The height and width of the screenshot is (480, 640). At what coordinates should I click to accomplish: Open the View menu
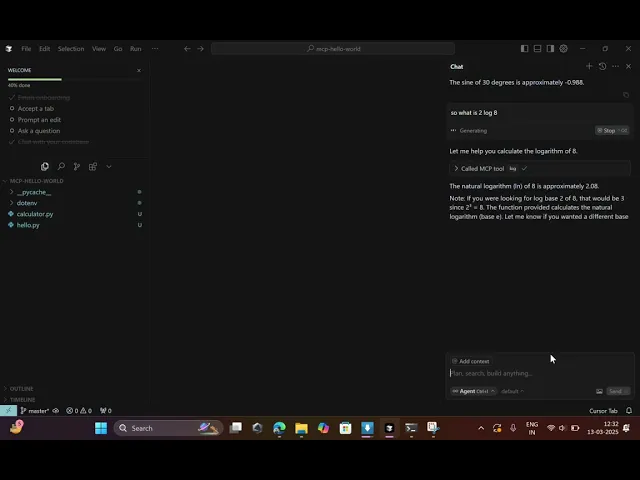[x=99, y=49]
